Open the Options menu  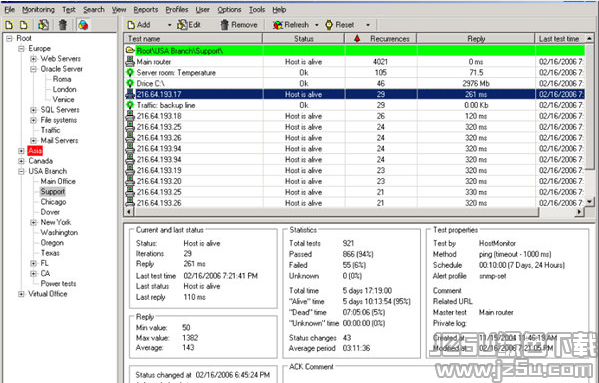tap(229, 10)
